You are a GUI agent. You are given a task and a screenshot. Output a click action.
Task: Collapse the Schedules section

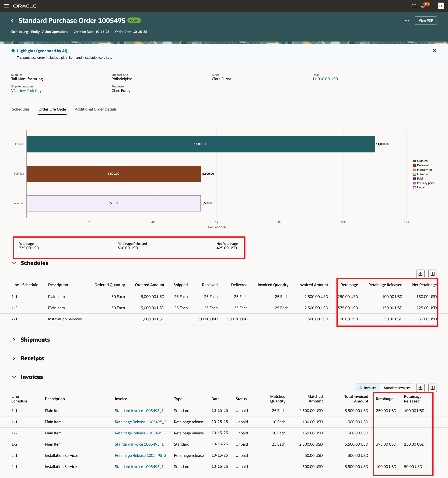click(14, 263)
